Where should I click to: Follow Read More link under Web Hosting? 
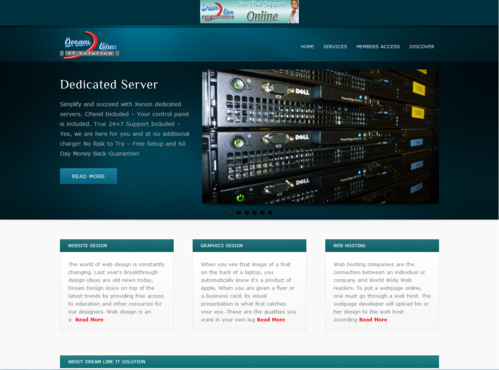coord(373,320)
